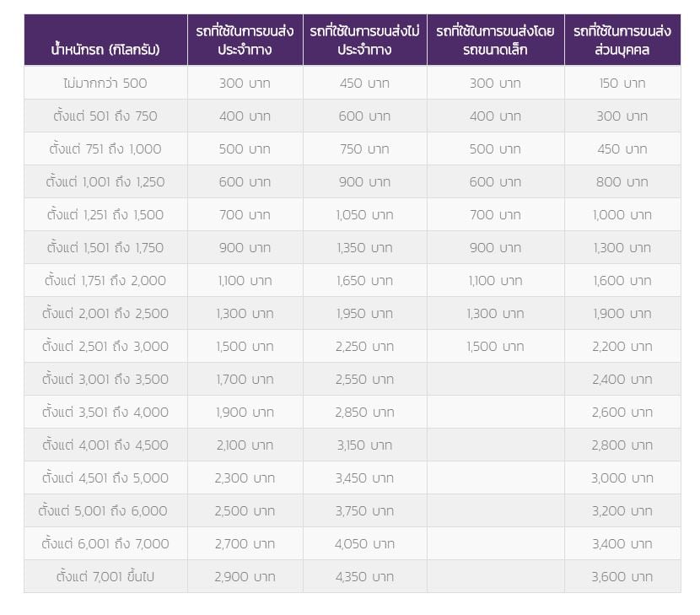
Task: Click the รถที่ใช้ในการขนส่งไม่ประจำทาง header
Action: (x=364, y=40)
